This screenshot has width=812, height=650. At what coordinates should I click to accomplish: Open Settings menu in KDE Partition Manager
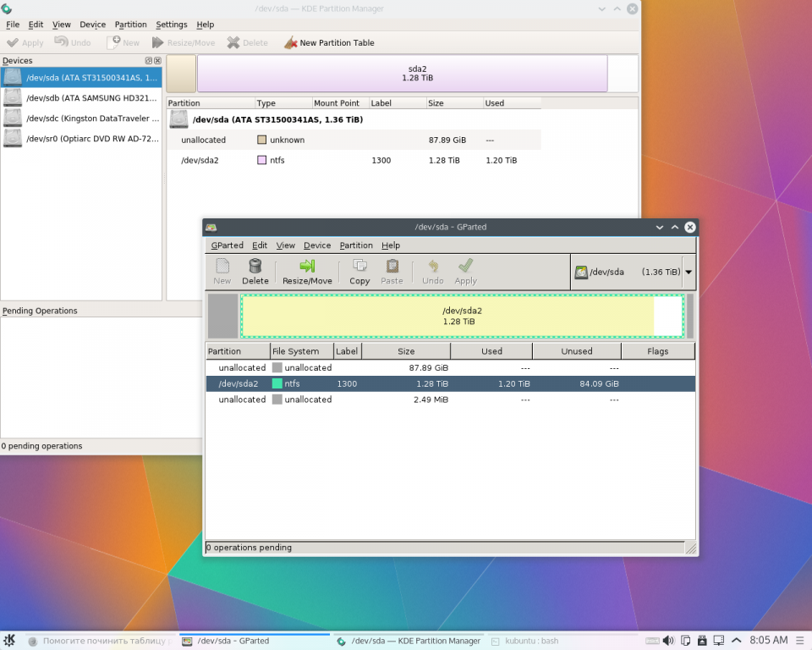(172, 25)
